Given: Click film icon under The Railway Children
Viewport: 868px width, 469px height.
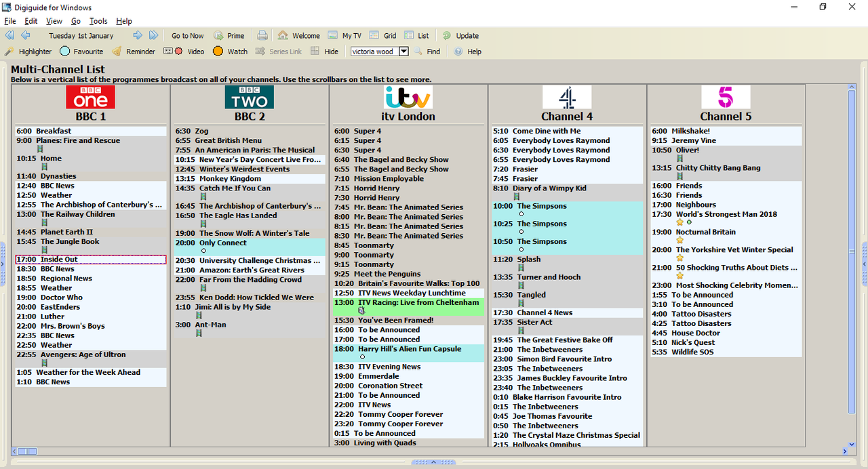Looking at the screenshot, I should click(x=44, y=223).
